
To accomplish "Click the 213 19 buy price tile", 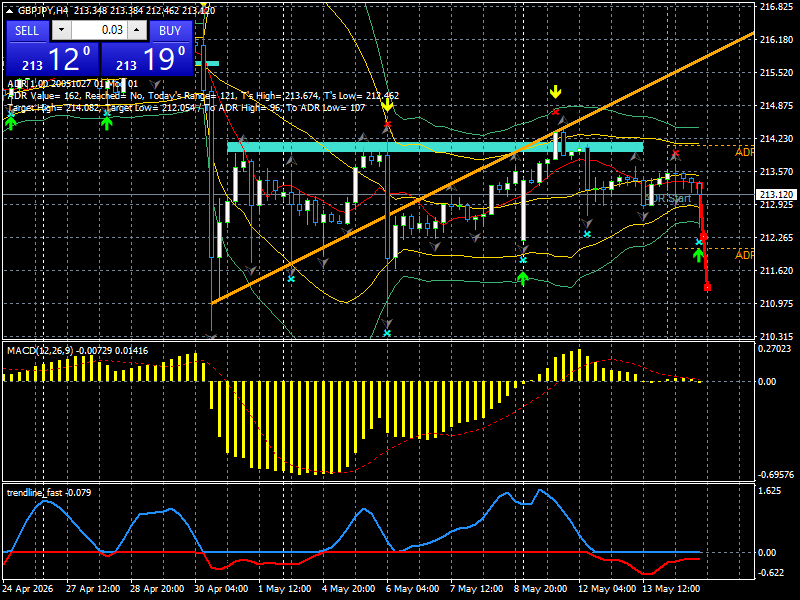I will click(x=147, y=59).
